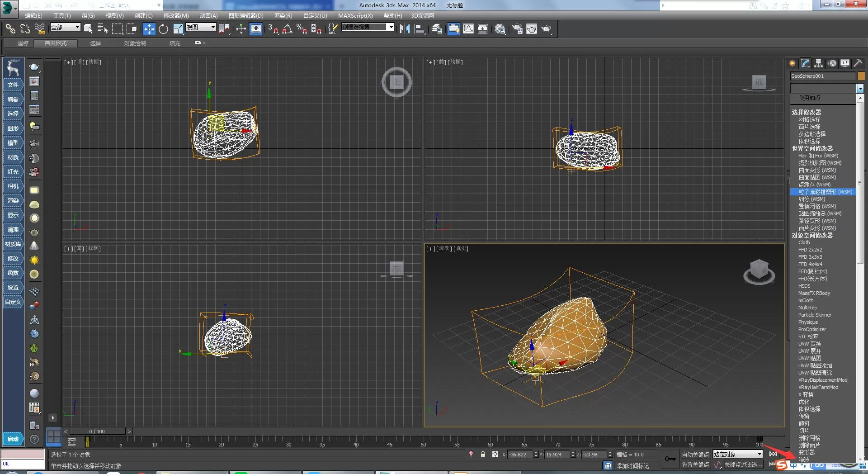This screenshot has width=868, height=474.
Task: Click the Align tool icon
Action: pos(420,28)
